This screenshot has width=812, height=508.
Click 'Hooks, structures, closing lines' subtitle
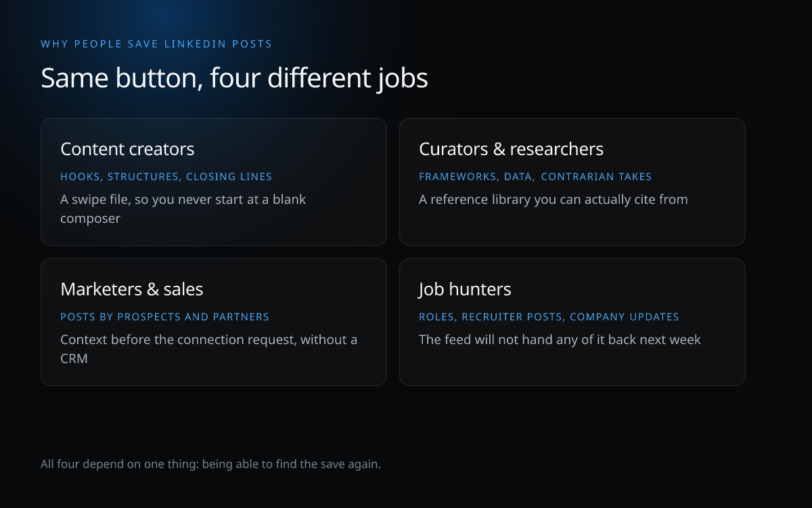(166, 177)
